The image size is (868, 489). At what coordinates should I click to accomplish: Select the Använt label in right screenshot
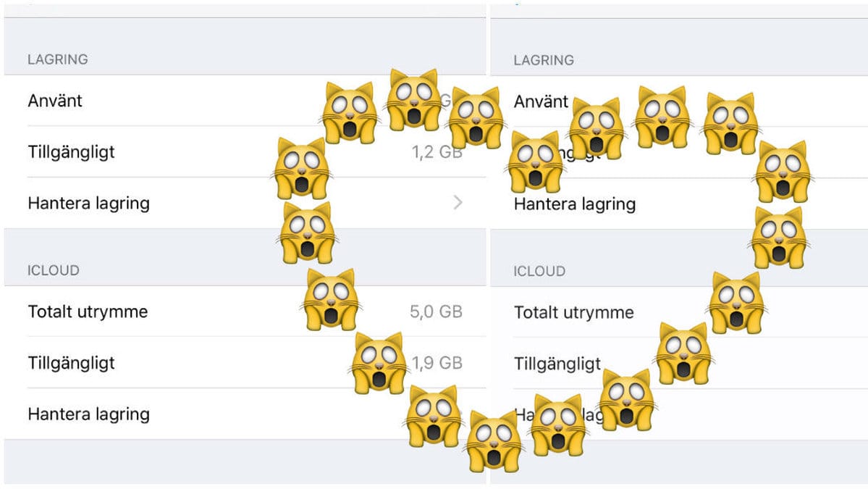[x=541, y=101]
